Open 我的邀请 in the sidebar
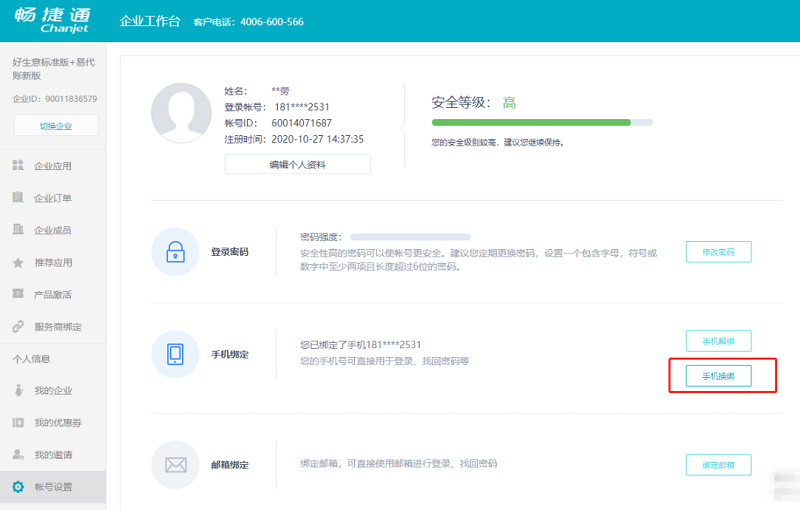The width and height of the screenshot is (800, 510). click(x=53, y=454)
